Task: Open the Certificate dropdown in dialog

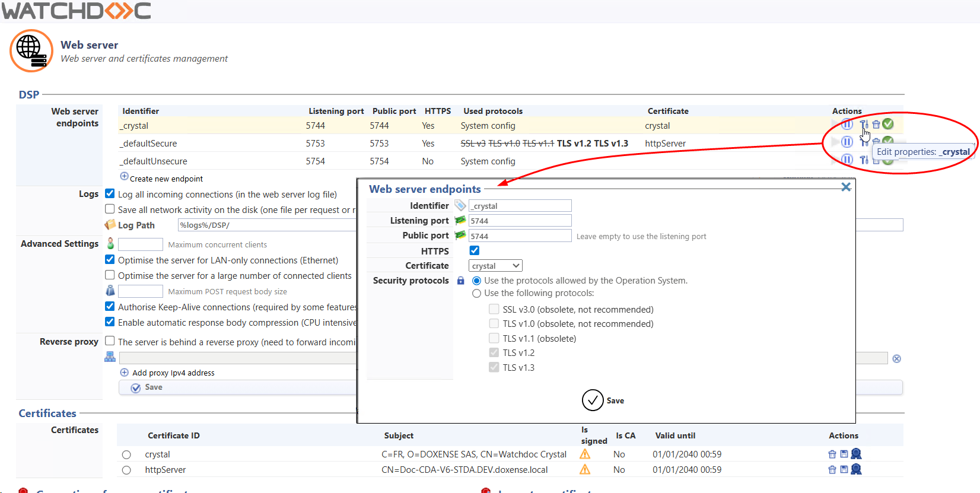Action: 495,266
